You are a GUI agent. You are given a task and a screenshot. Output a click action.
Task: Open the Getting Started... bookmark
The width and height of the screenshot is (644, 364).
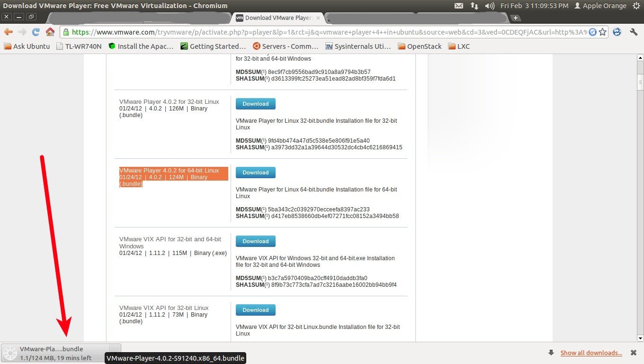[x=213, y=46]
